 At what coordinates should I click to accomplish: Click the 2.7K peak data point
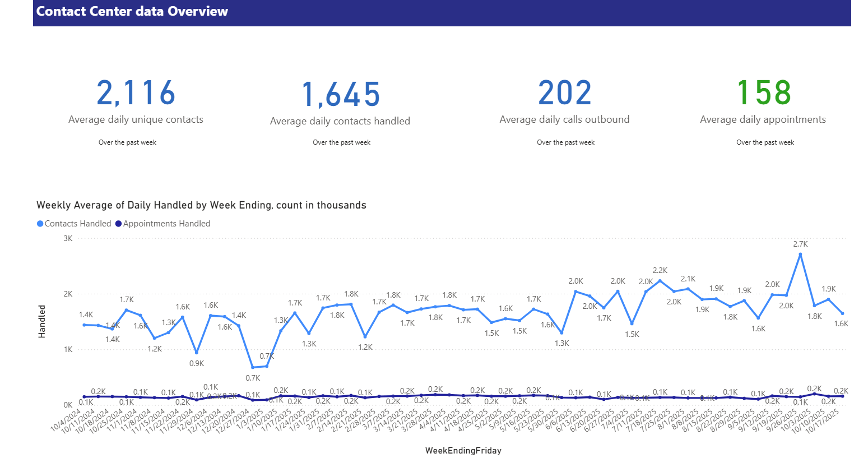coord(800,254)
